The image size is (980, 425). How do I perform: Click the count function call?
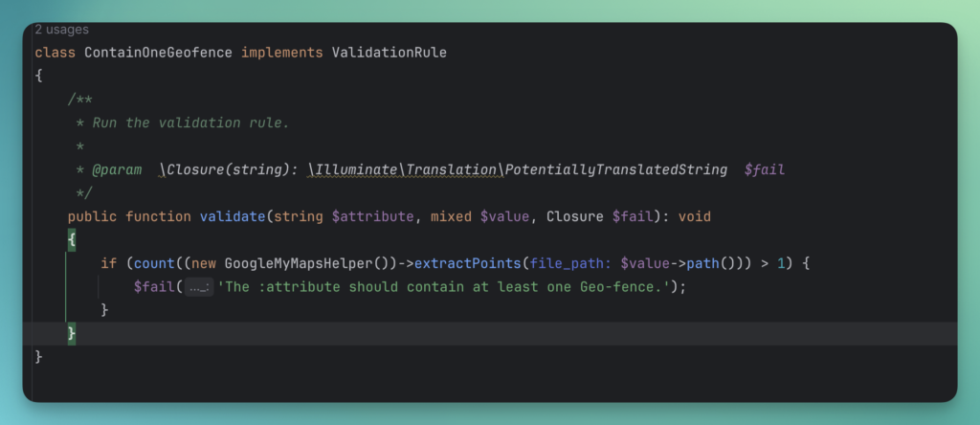pos(146,263)
